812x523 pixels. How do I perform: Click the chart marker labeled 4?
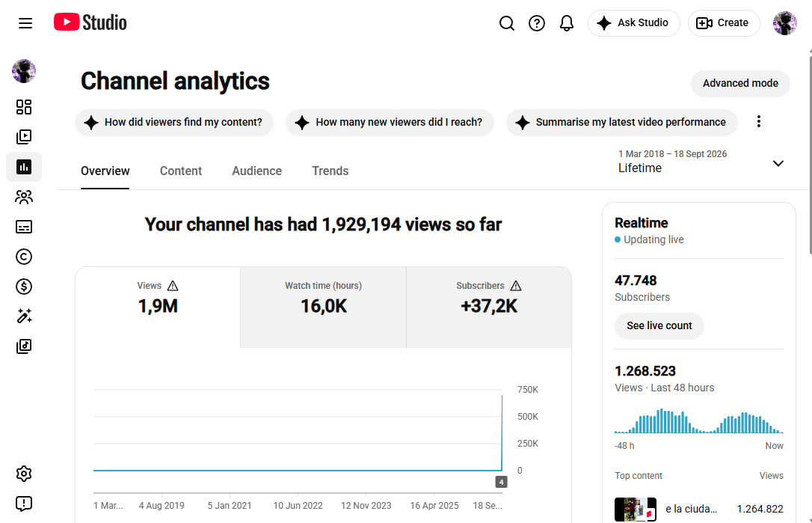[x=501, y=482]
